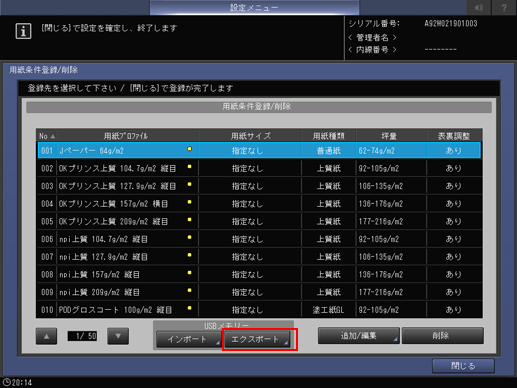Click the yellow dot in row 010

189,308
